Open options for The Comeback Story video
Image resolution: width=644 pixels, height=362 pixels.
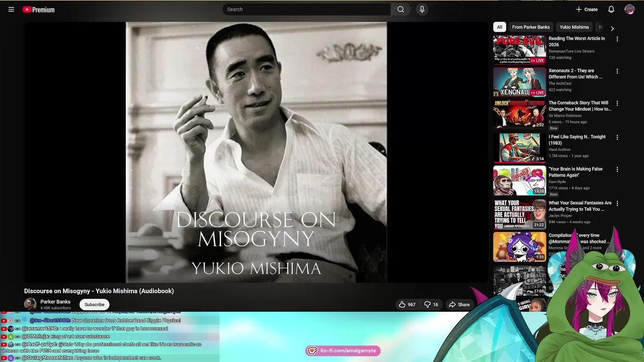tap(617, 103)
